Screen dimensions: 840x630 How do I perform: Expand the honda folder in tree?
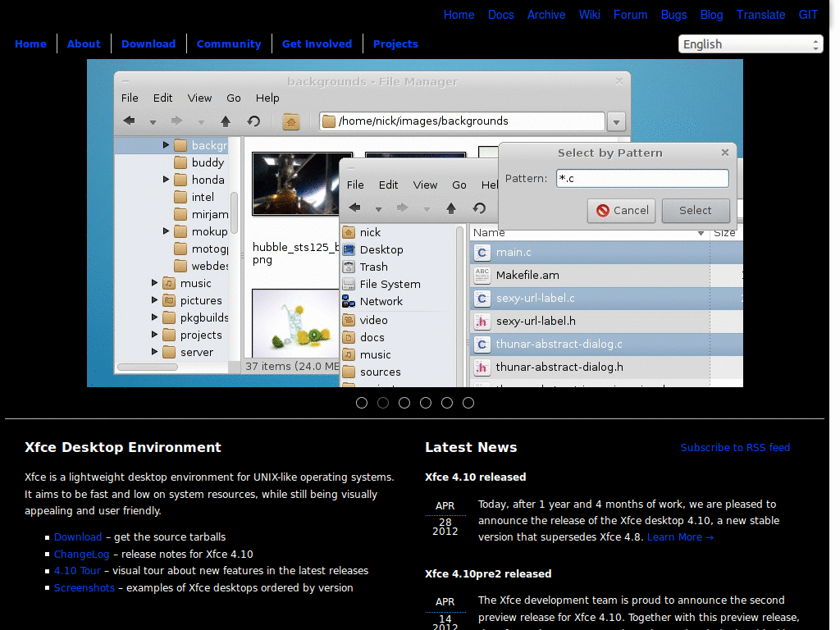tap(166, 180)
